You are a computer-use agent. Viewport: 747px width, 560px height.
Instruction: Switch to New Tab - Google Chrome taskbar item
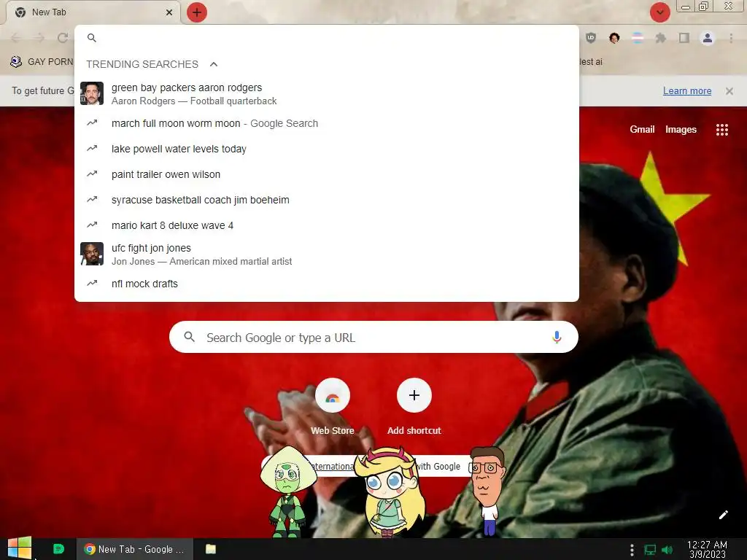point(135,549)
